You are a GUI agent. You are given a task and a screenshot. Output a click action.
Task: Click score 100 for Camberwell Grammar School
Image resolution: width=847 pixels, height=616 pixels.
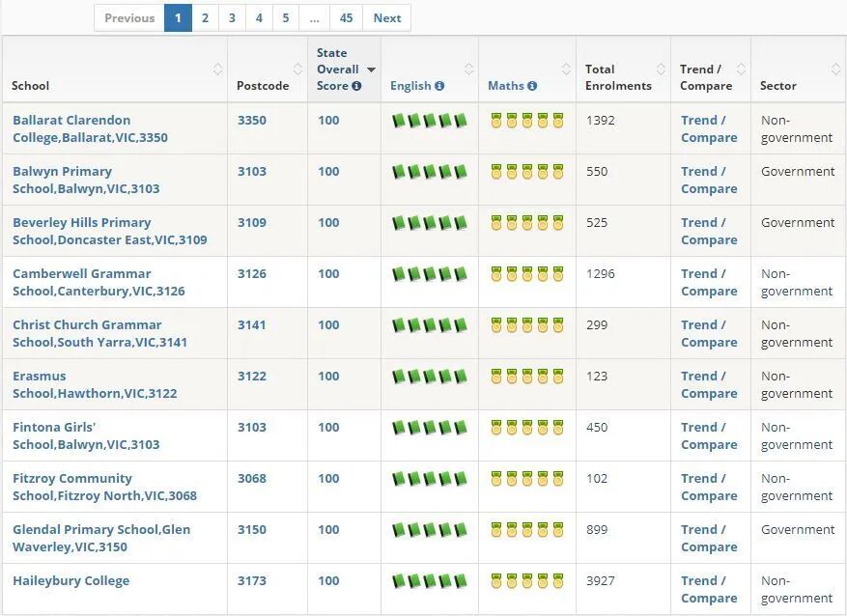tap(328, 273)
